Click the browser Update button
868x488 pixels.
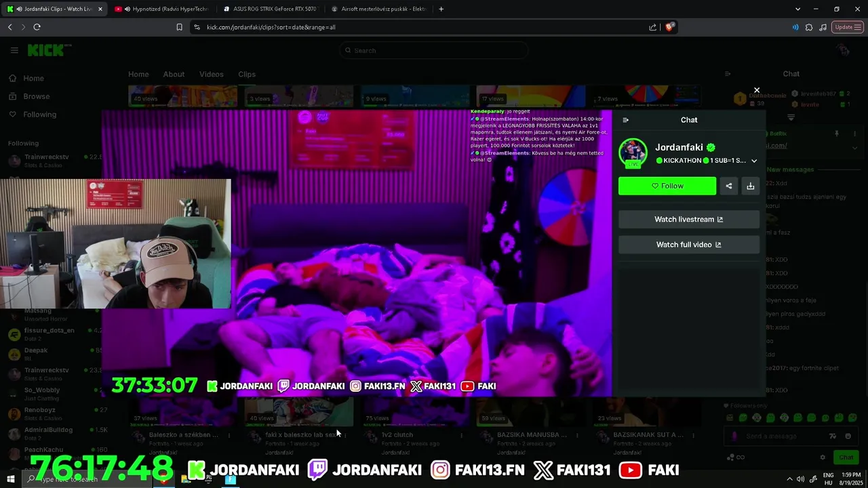click(x=848, y=27)
